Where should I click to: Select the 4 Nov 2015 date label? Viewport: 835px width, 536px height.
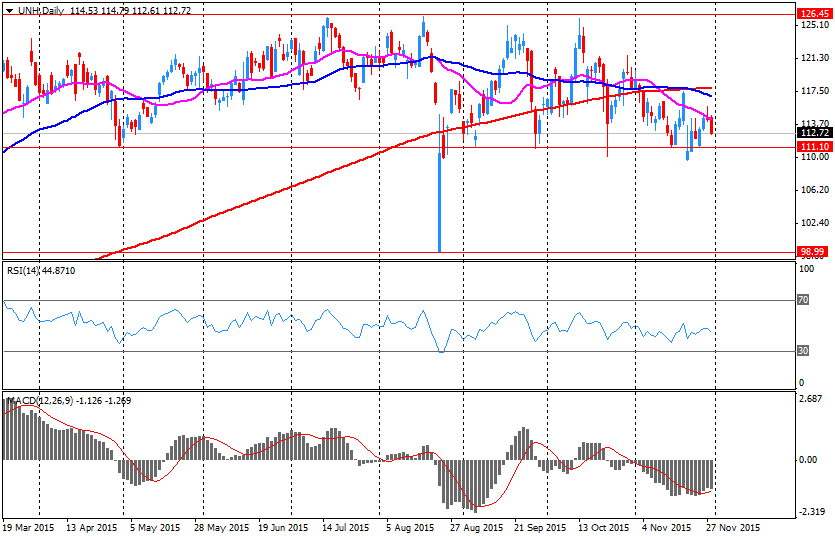[667, 527]
